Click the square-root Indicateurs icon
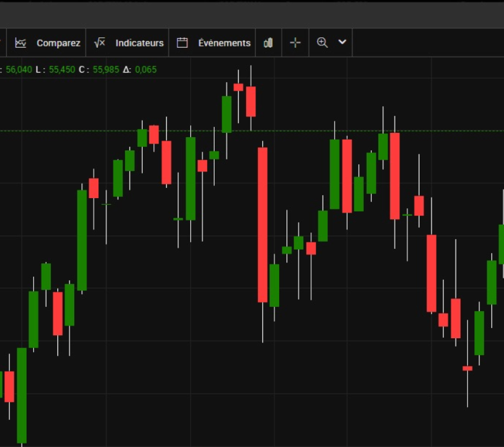This screenshot has height=447, width=504. click(99, 43)
